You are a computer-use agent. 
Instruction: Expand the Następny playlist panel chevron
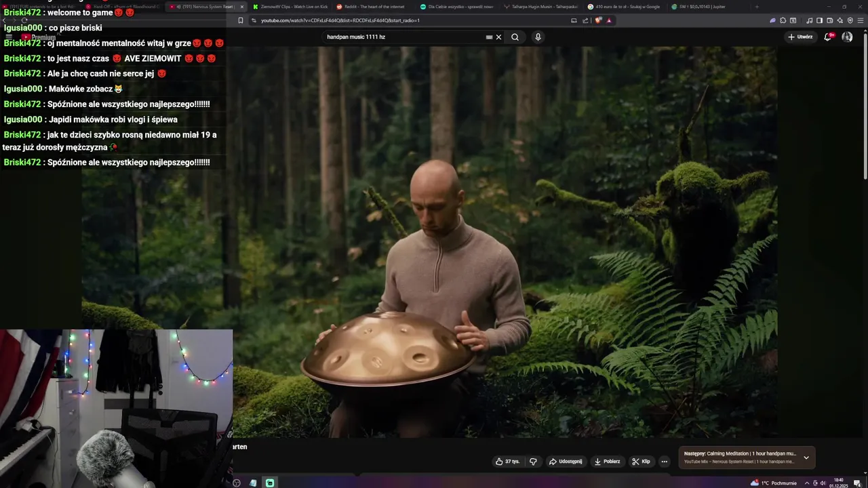806,457
